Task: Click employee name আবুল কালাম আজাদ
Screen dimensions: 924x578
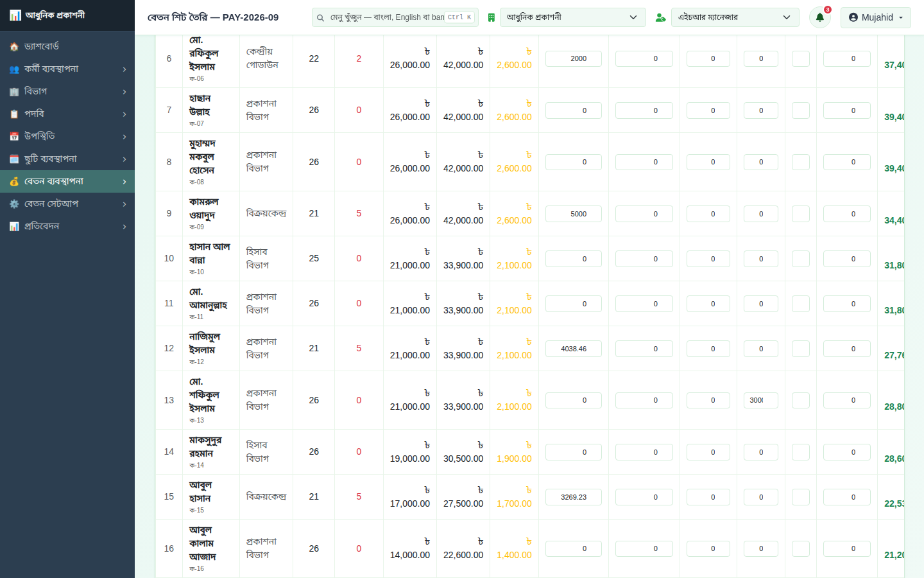Action: [x=203, y=543]
